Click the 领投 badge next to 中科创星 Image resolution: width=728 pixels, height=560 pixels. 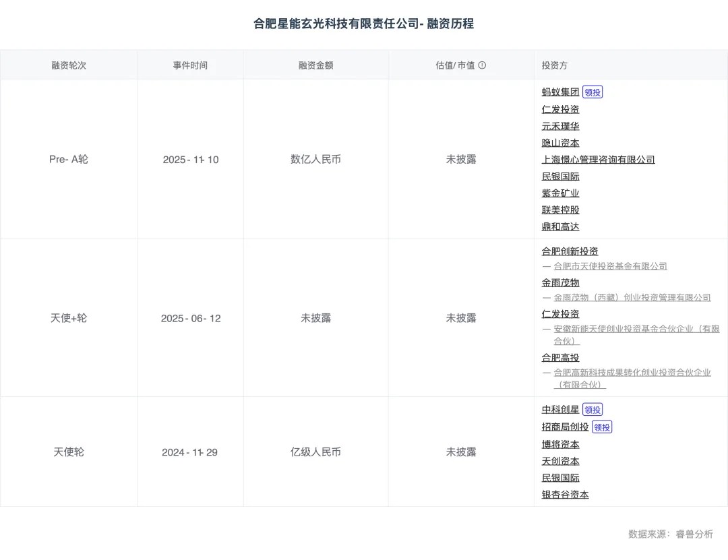(x=591, y=409)
